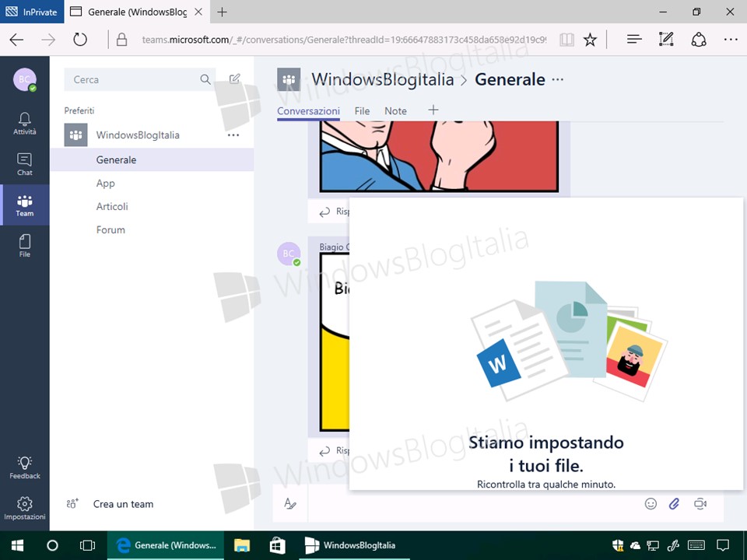Open Edge share icon
Screen dimensions: 747x560
point(699,40)
